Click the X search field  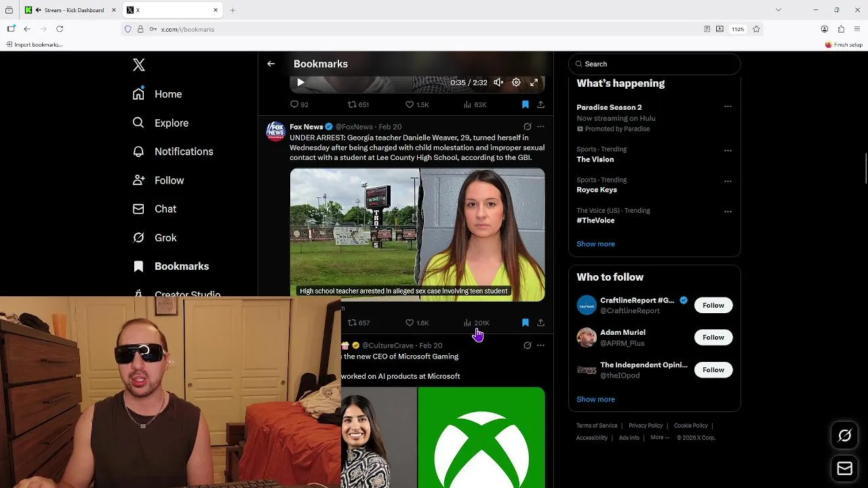point(654,64)
